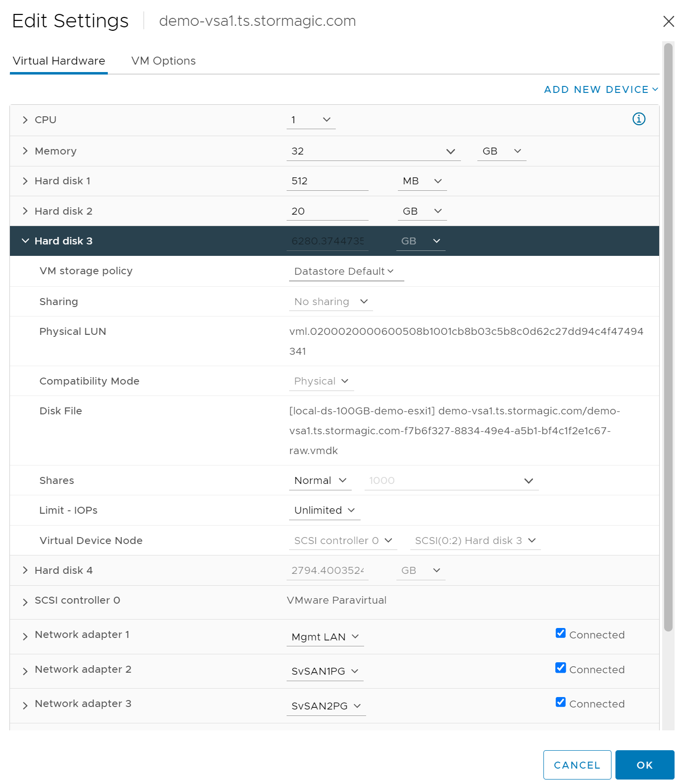
Task: Click the Cancel button
Action: click(577, 765)
